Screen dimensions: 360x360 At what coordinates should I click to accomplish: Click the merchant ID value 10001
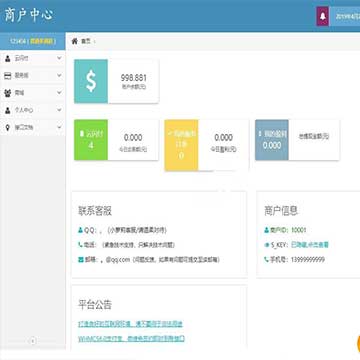pos(299,230)
